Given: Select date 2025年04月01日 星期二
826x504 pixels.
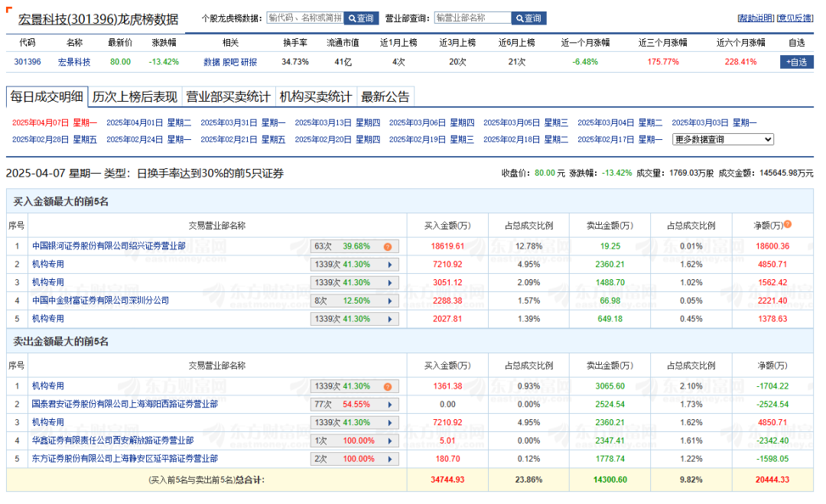Looking at the screenshot, I should click(x=148, y=122).
